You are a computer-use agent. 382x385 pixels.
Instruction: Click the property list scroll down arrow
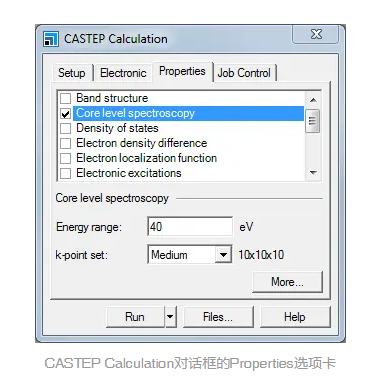pos(313,172)
